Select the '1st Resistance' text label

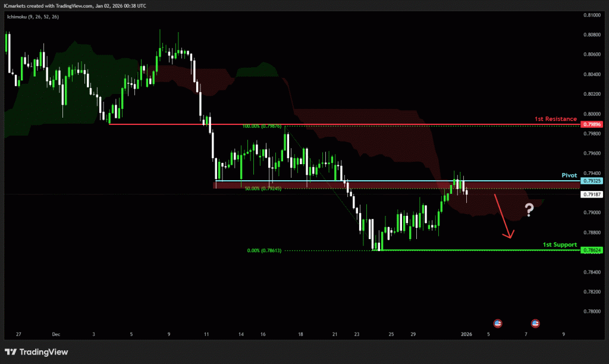555,120
